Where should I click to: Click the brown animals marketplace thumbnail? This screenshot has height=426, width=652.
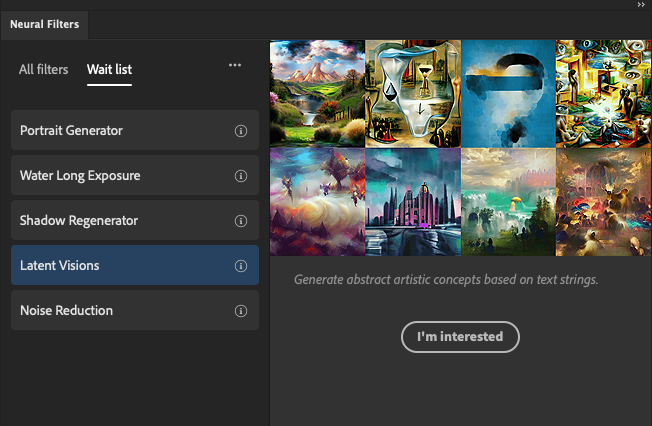pyautogui.click(x=604, y=202)
